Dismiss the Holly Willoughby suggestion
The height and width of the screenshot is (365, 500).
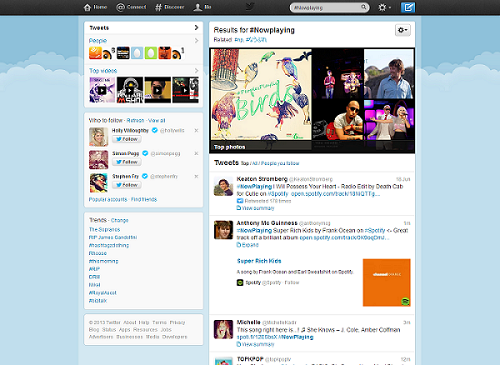pos(196,130)
